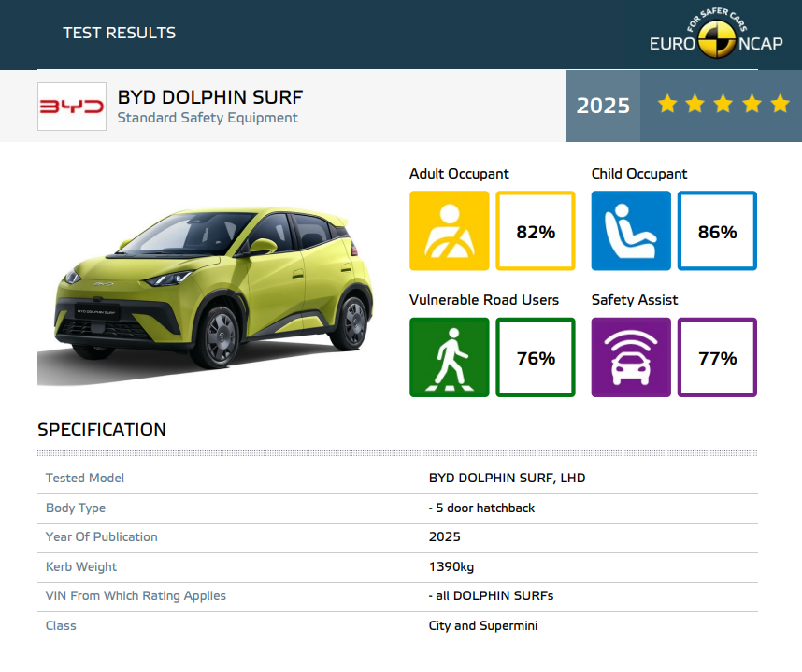
Task: Click the Year Of Publication label
Action: [101, 537]
